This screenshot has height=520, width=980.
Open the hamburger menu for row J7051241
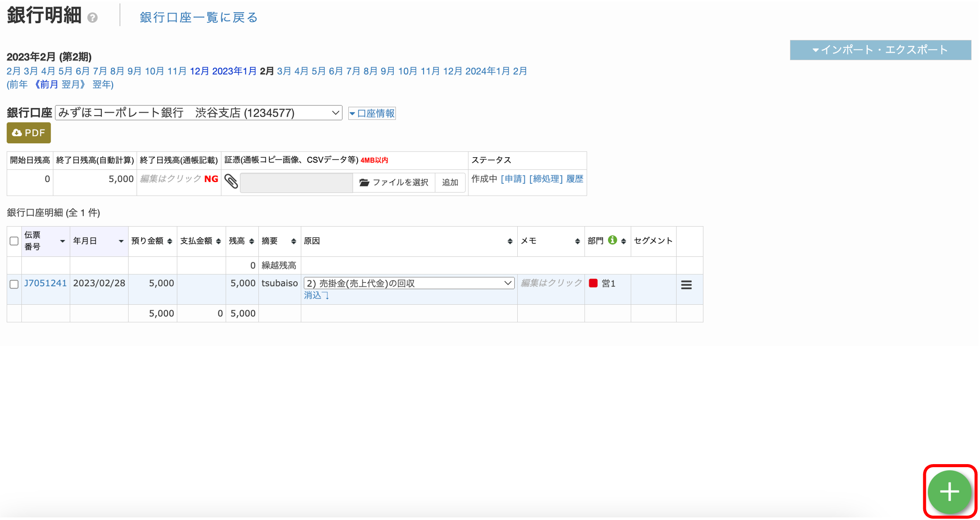pyautogui.click(x=686, y=285)
